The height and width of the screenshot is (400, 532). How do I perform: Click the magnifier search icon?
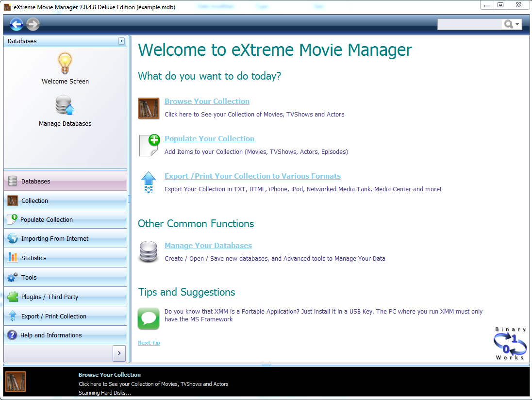(508, 24)
